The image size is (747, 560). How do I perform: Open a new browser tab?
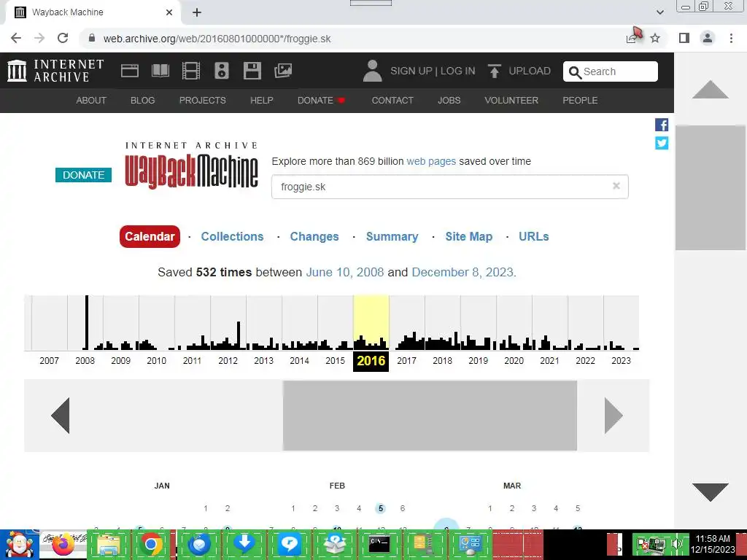coord(197,12)
